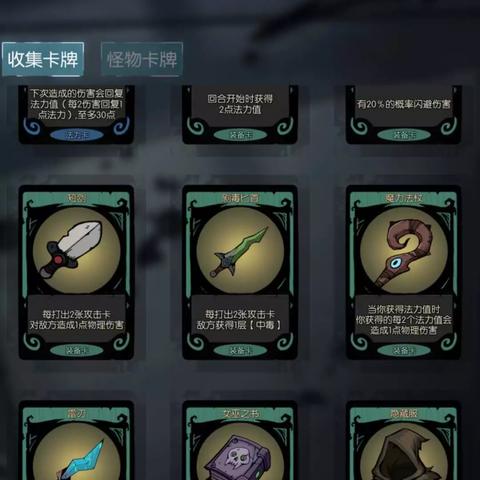The image size is (480, 480).
Task: Tap the 有20%的概率闪避伤害 card text
Action: [x=404, y=104]
